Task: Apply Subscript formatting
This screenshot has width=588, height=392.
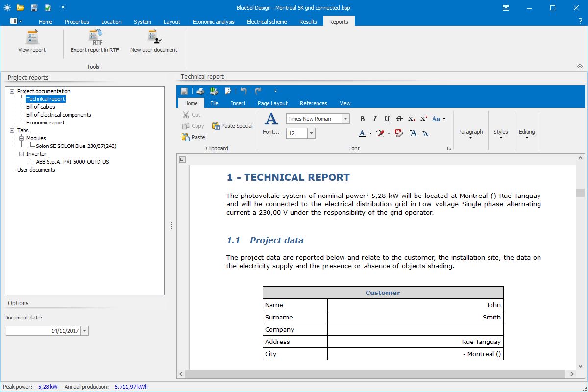Action: point(412,119)
